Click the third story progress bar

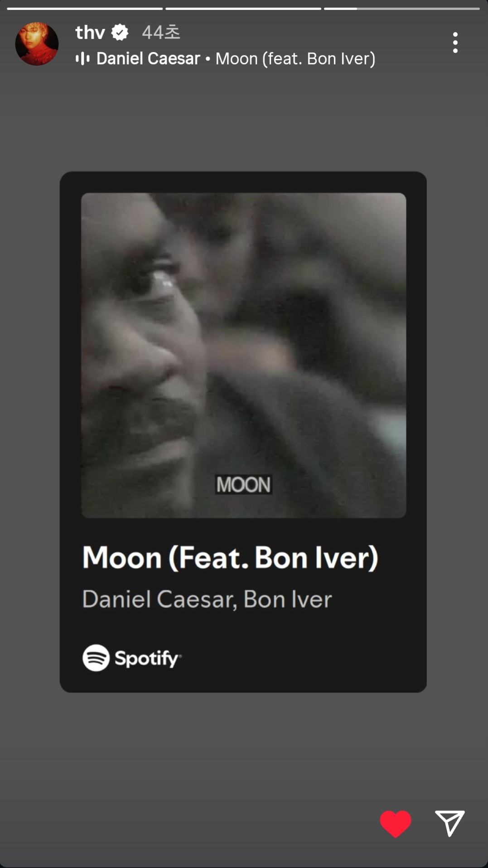tap(402, 8)
